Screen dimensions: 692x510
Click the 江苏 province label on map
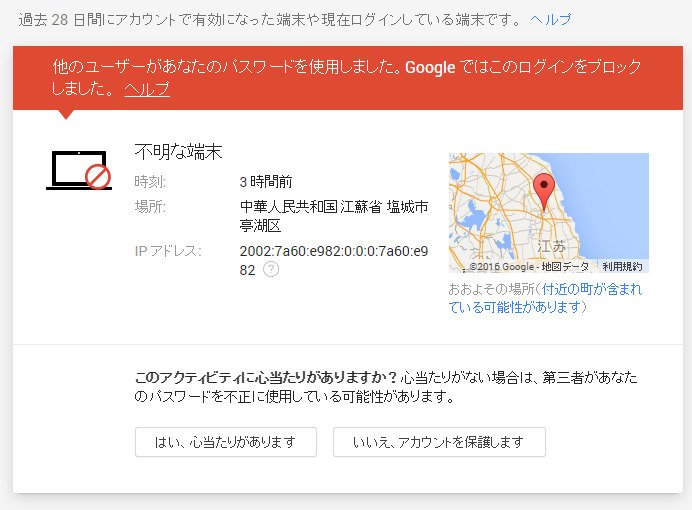click(x=552, y=246)
